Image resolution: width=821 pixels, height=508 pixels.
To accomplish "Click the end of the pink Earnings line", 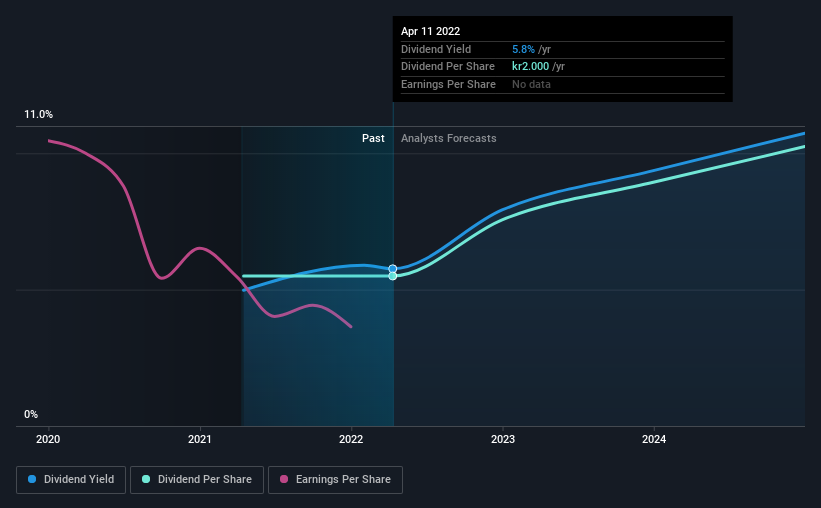I will pyautogui.click(x=351, y=327).
